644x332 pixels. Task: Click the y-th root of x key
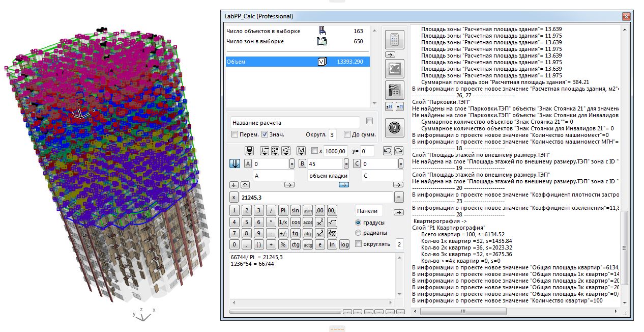click(332, 233)
